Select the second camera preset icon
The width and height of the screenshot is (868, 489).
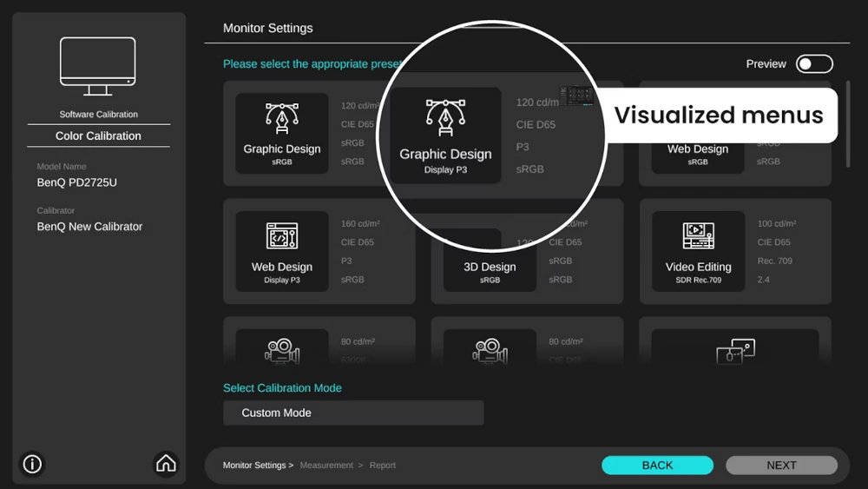coord(490,351)
